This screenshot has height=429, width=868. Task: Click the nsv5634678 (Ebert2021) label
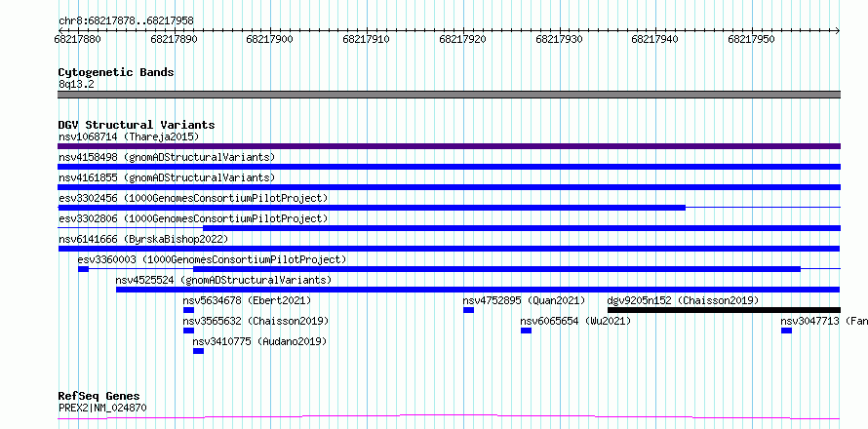247,300
